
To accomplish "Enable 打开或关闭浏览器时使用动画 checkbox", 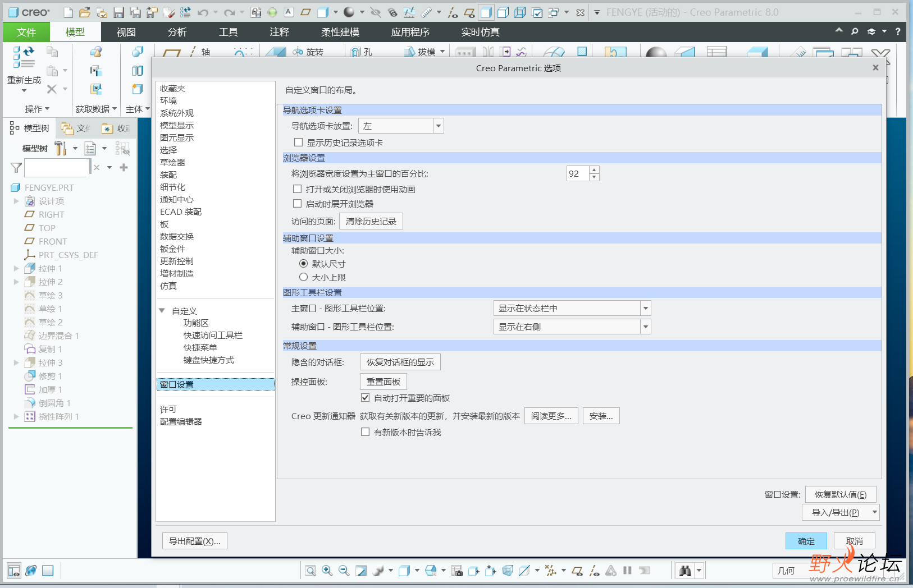I will pyautogui.click(x=297, y=189).
